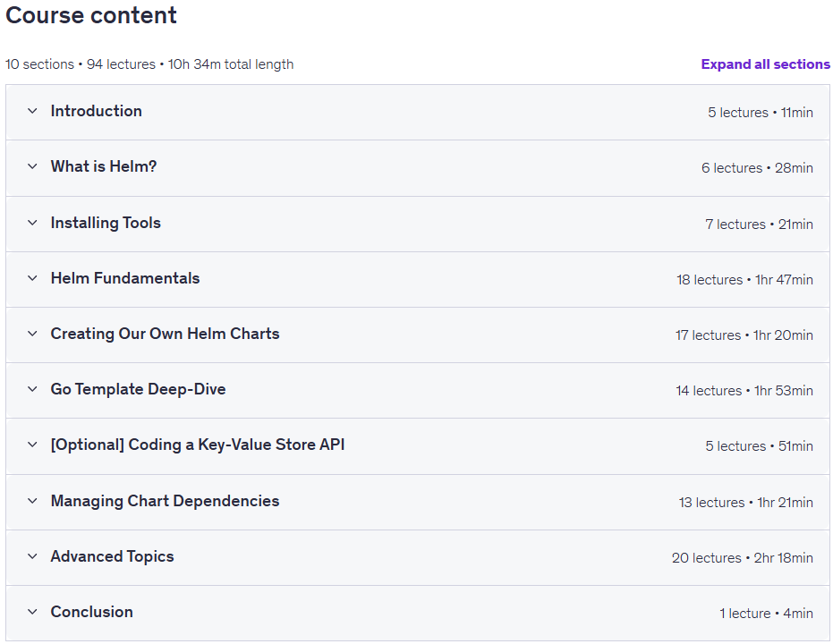833x644 pixels.
Task: Click the Expand all sections link
Action: 765,64
